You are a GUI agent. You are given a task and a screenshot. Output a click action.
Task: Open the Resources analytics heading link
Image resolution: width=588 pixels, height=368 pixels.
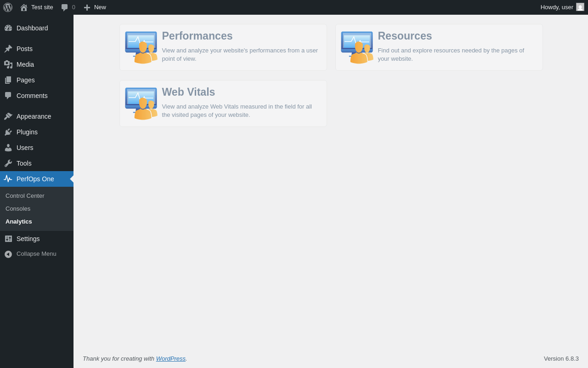(x=405, y=36)
